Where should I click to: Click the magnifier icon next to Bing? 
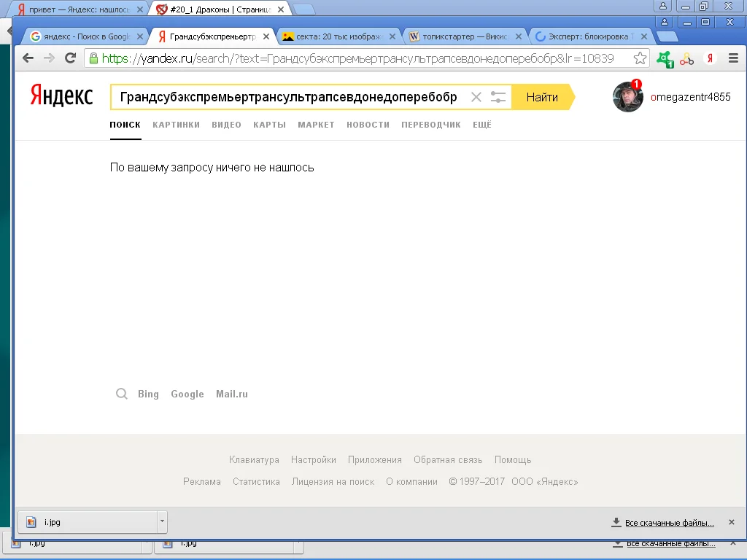[x=122, y=394]
